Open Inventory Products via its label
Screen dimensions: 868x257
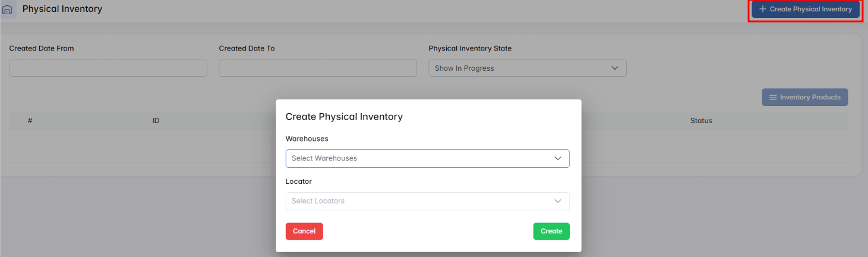click(810, 98)
